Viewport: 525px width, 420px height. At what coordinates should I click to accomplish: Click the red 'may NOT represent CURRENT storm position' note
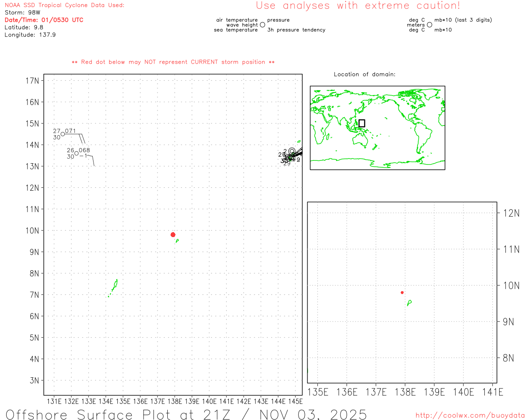pyautogui.click(x=173, y=62)
